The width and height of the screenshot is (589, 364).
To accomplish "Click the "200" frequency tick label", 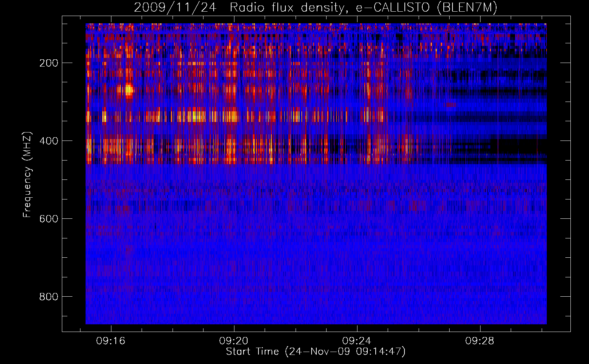I will (48, 63).
